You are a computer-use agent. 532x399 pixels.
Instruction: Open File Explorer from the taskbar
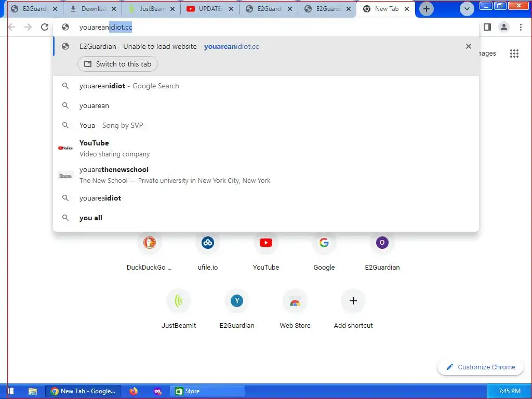pyautogui.click(x=33, y=391)
